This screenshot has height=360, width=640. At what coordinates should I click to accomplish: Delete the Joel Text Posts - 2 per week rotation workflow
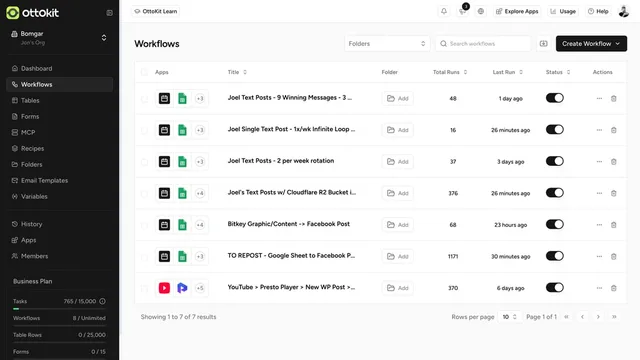[613, 162]
